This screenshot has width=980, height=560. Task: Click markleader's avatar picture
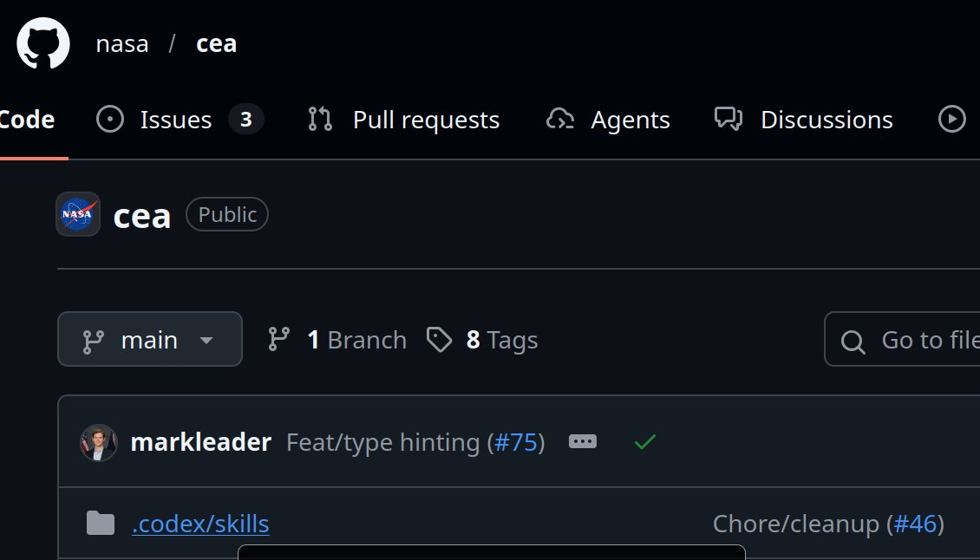[99, 442]
